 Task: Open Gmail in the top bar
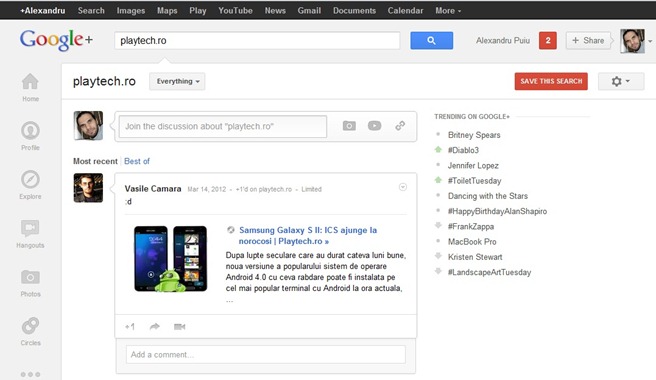coord(309,10)
